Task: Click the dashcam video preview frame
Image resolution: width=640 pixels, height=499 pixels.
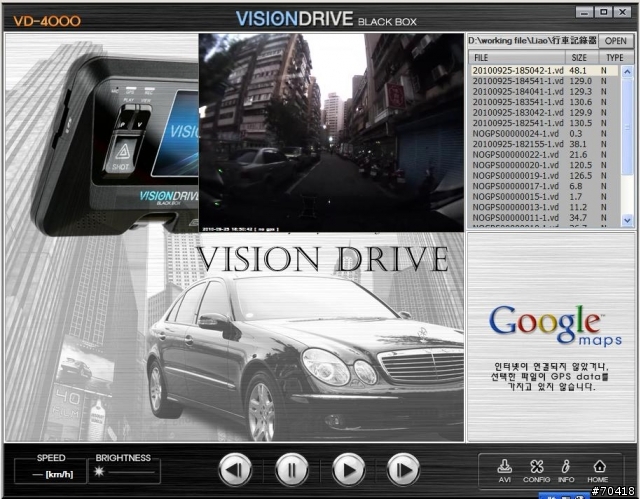Action: (x=331, y=133)
